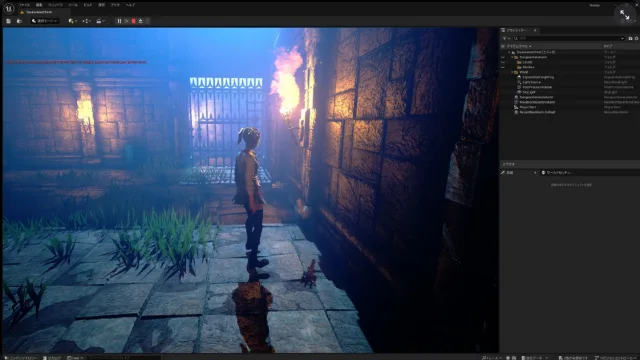Select the ワールドセッティング (World Settings) tab
This screenshot has height=360, width=640.
(x=557, y=173)
